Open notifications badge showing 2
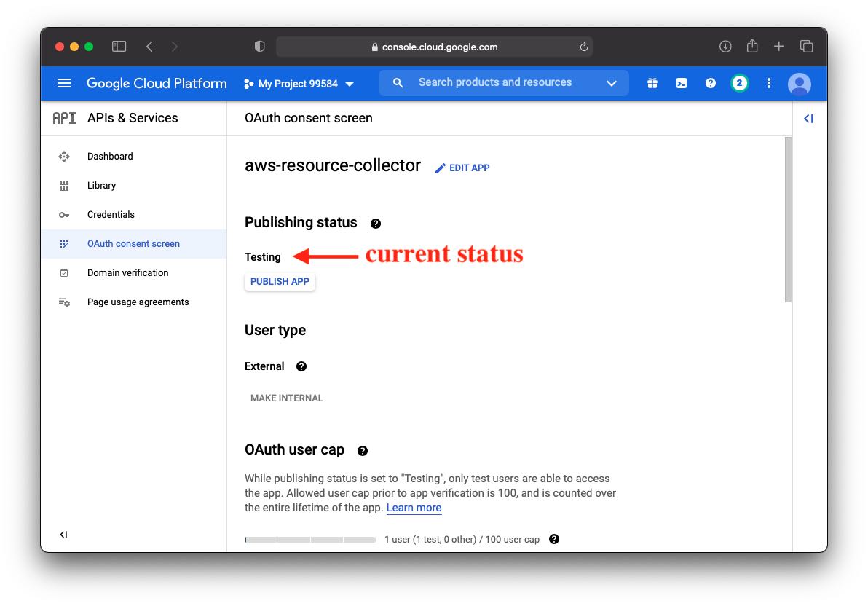Screen dimensions: 868x606 point(739,83)
